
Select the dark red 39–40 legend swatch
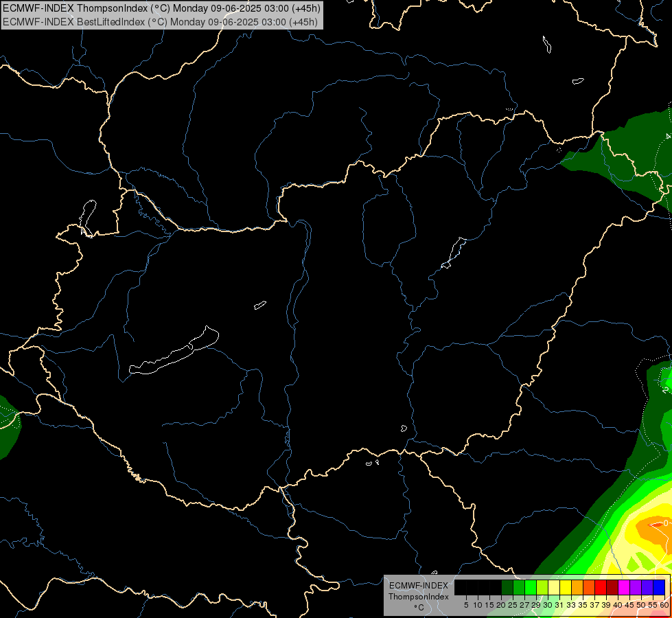[612, 588]
